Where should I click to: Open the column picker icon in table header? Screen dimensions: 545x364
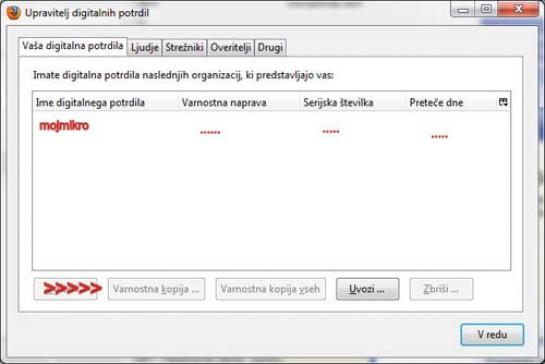pos(503,102)
